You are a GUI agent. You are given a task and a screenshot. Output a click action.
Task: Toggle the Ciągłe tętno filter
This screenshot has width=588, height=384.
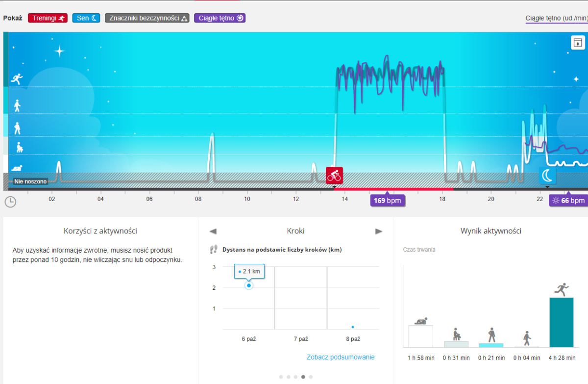[x=220, y=18]
